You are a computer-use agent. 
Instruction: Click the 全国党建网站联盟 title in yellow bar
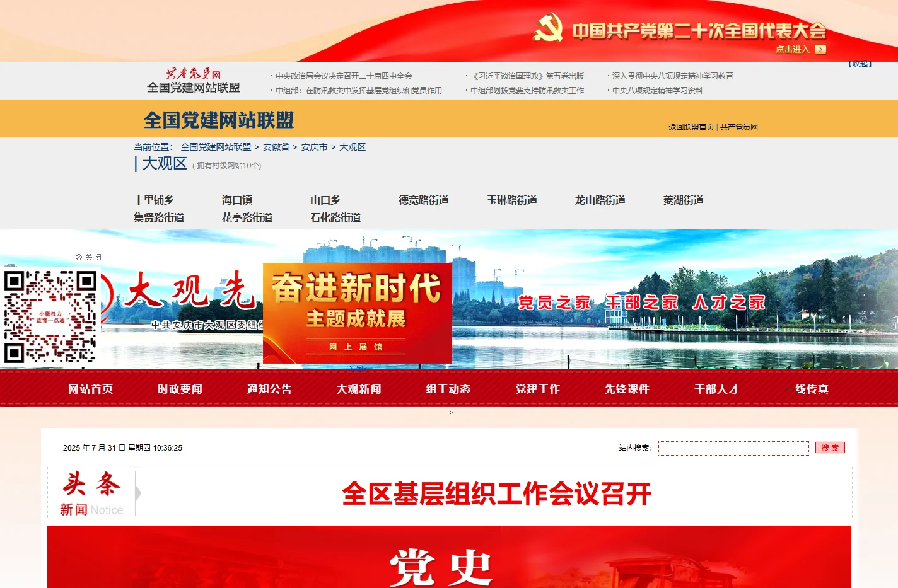tap(219, 120)
